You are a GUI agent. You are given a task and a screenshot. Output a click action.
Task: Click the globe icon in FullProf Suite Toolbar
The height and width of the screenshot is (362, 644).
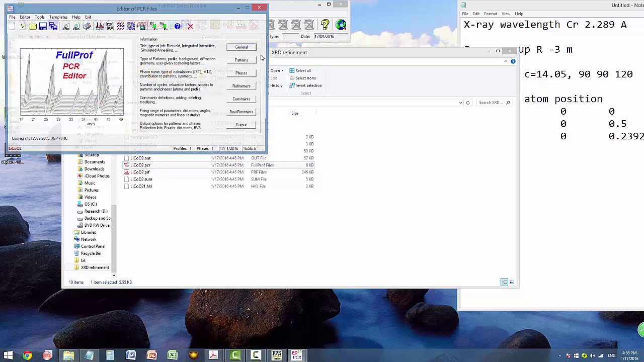click(341, 25)
